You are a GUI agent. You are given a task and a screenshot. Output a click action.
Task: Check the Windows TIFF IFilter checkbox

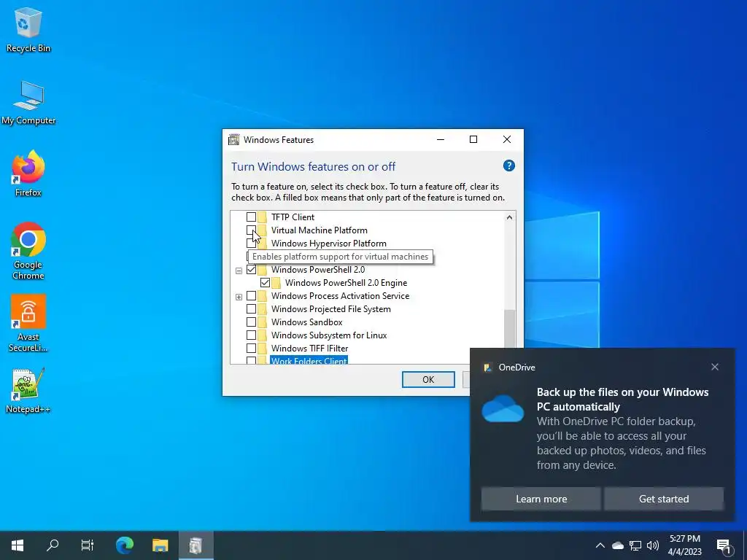point(251,348)
